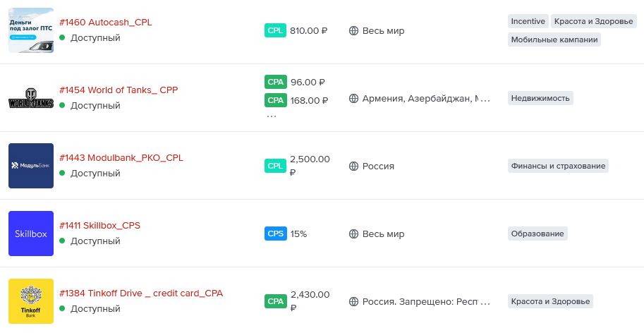Screen dimensions: 644x333
Task: Open the #1443 Modulbank_PKO_CPL offer
Action: click(121, 158)
